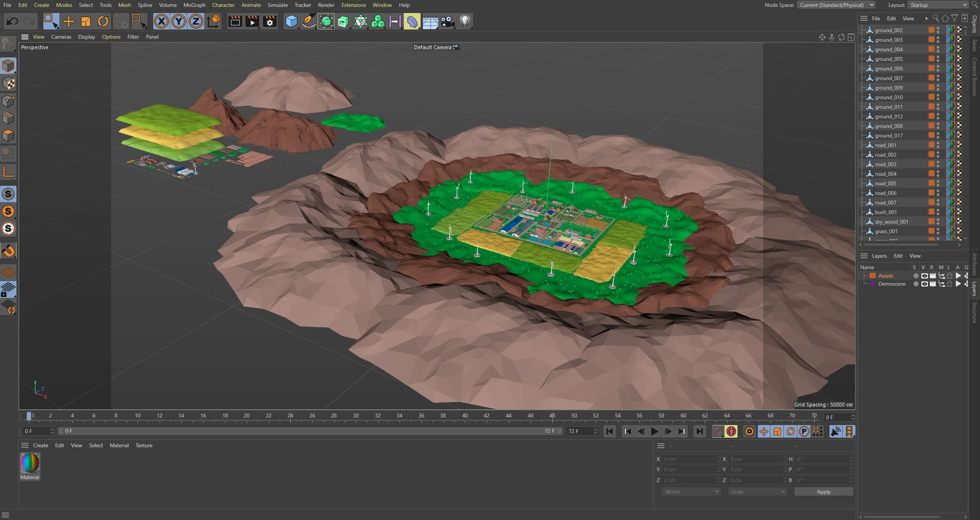Open the World coordinate system dropdown

pyautogui.click(x=691, y=492)
